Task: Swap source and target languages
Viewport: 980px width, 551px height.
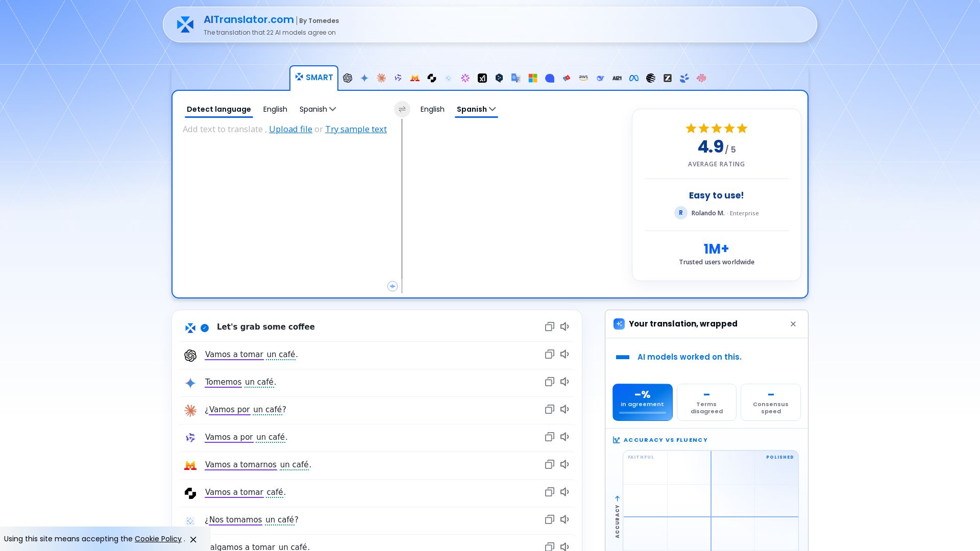Action: [402, 109]
